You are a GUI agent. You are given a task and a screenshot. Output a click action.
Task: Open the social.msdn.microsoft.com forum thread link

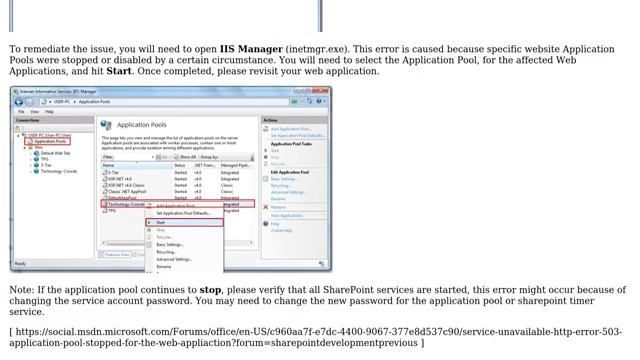coord(315,337)
